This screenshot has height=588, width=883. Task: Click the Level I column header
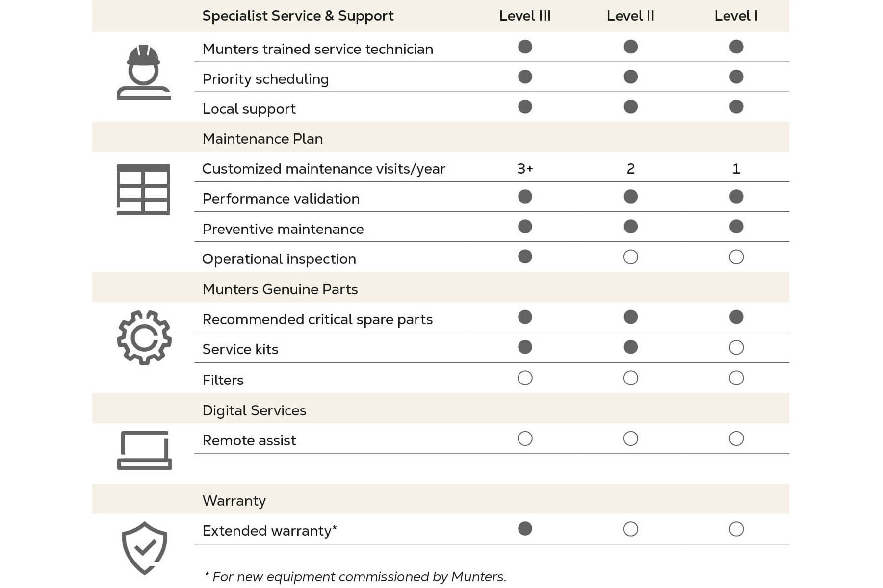[736, 16]
